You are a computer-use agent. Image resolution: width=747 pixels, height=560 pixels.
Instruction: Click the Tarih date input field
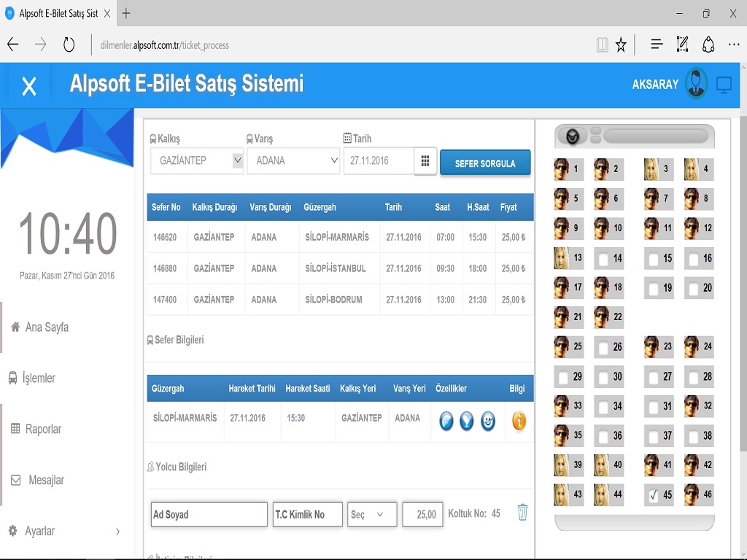(x=379, y=161)
